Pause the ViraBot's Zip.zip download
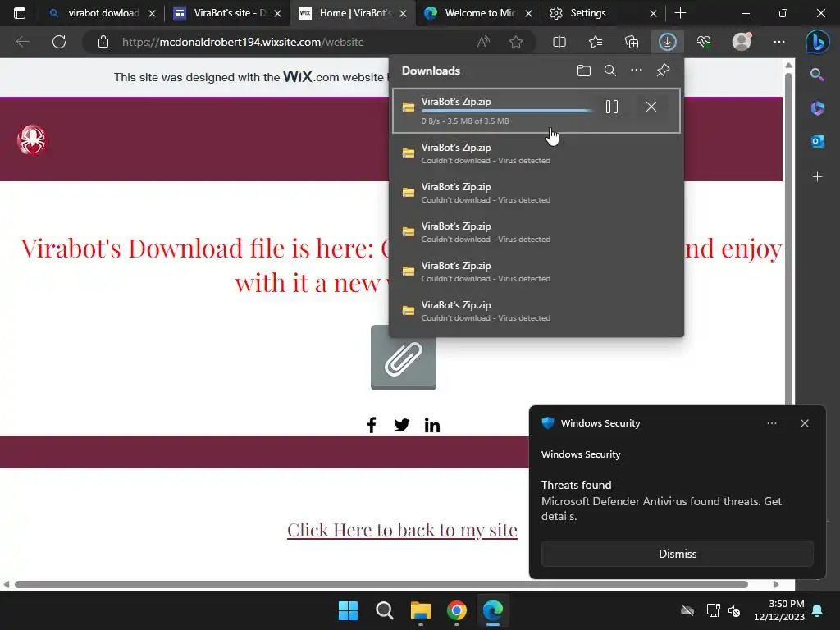 [x=612, y=107]
